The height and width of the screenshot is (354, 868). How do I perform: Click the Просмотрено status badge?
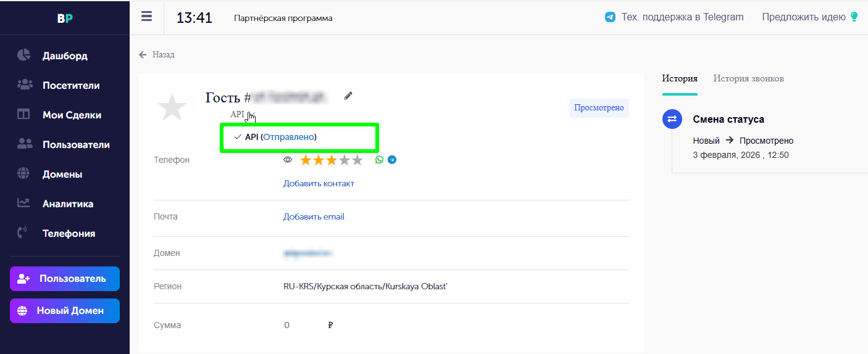[599, 108]
